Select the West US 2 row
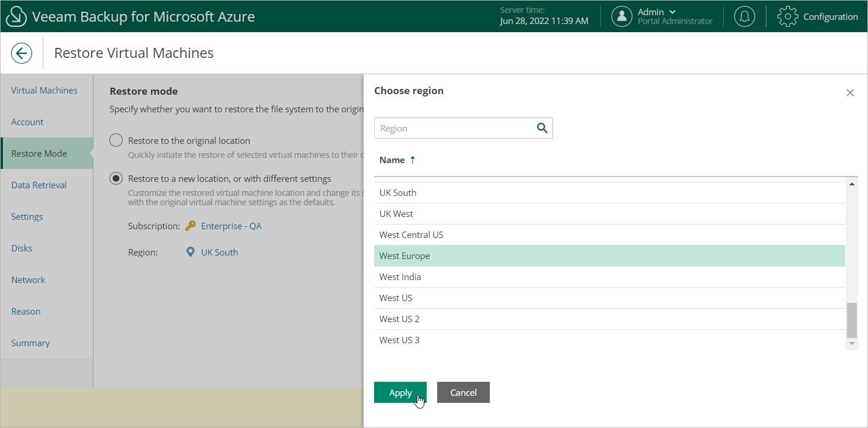Screen dimensions: 868x428 coord(610,319)
